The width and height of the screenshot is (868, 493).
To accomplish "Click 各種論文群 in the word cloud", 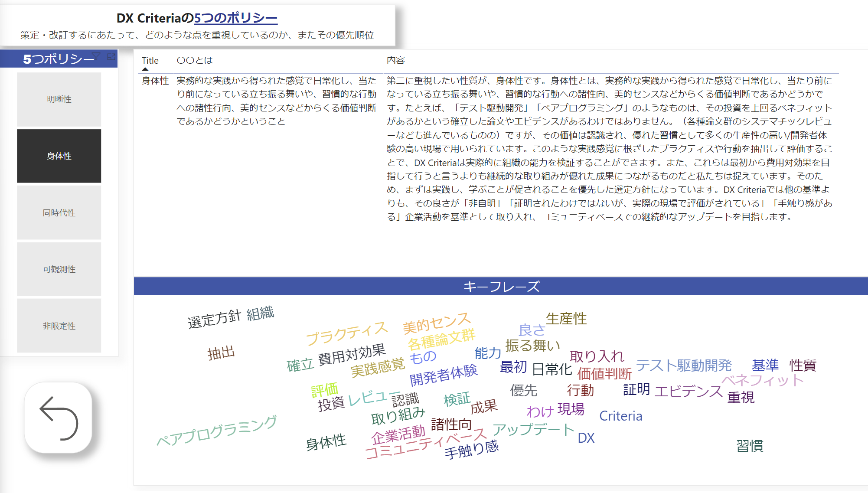I will 441,339.
